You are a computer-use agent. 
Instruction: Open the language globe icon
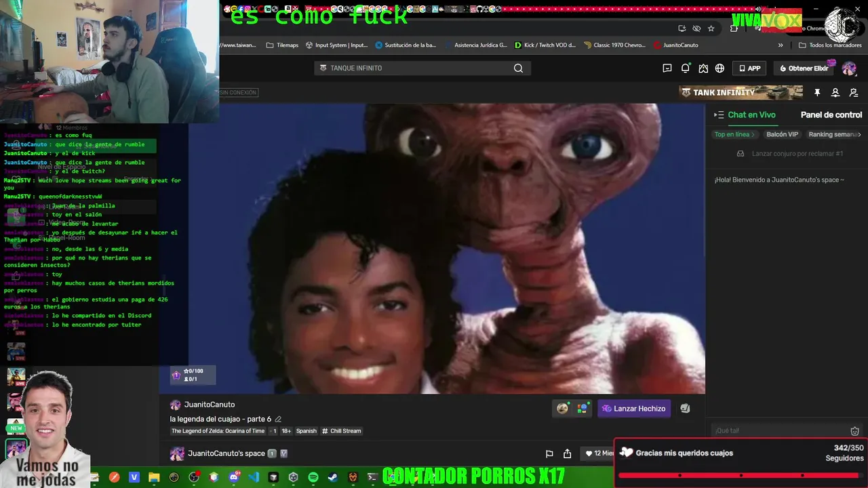pyautogui.click(x=719, y=68)
